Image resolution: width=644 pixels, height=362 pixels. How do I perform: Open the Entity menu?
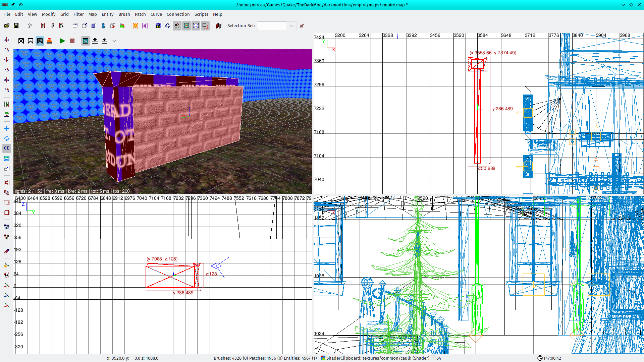tap(107, 14)
